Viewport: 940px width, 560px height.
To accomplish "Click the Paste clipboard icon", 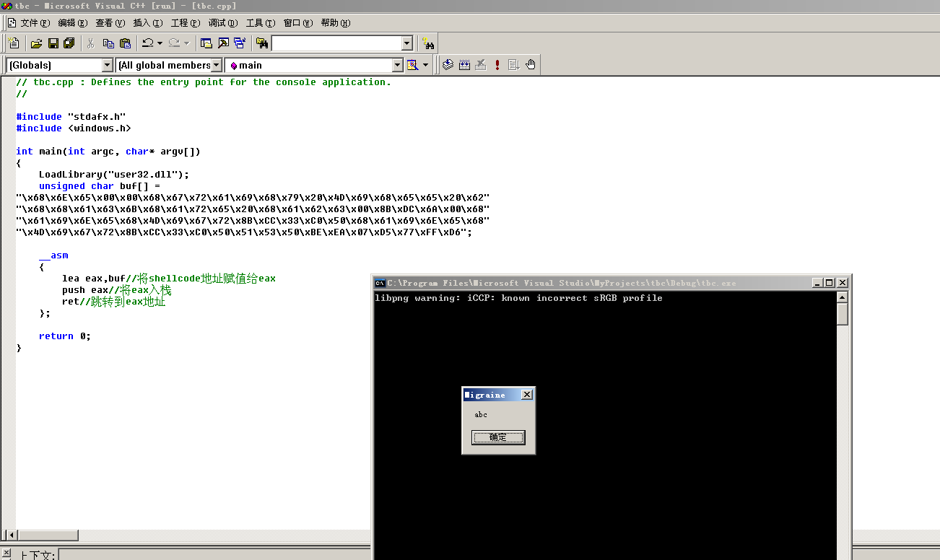I will coord(125,43).
